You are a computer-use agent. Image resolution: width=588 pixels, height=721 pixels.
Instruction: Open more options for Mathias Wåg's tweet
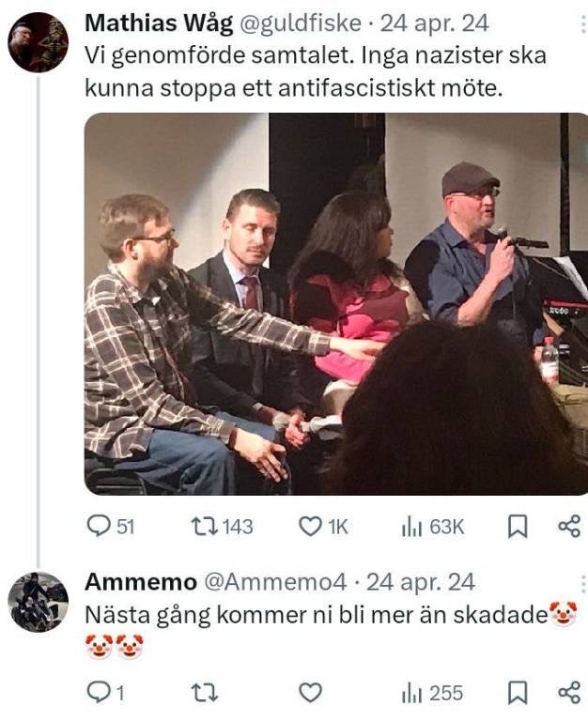[x=583, y=23]
